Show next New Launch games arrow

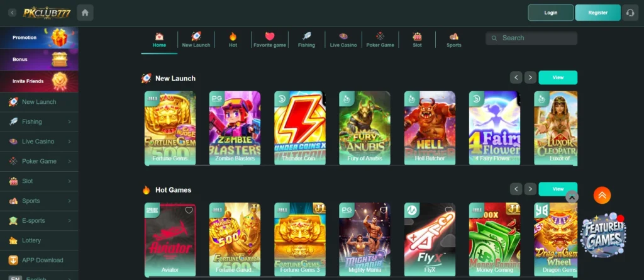(x=530, y=77)
